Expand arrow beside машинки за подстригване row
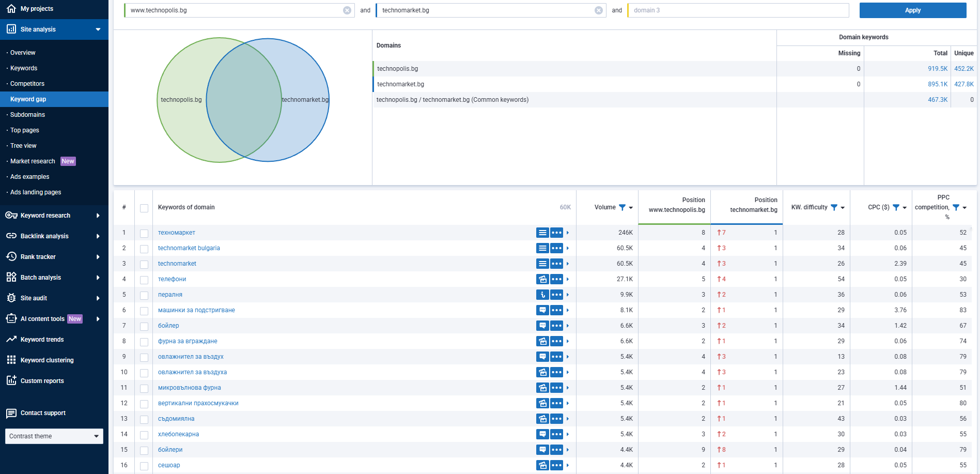 pos(568,310)
